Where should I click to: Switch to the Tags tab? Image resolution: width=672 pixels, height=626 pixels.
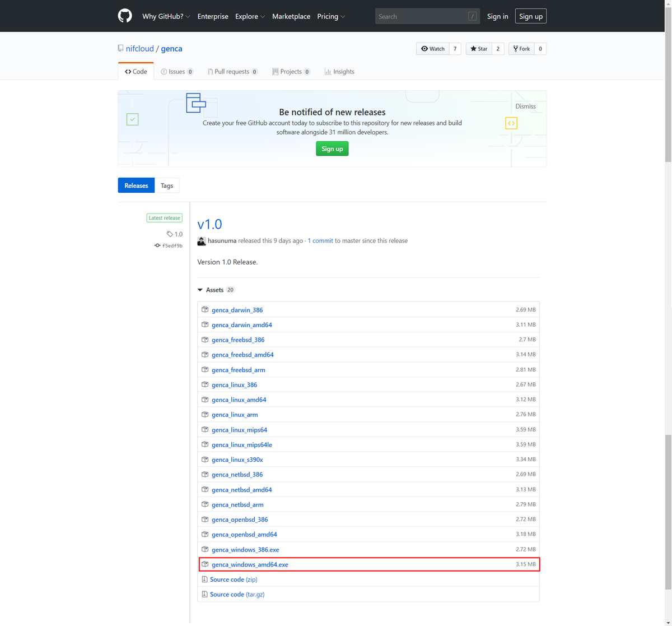pyautogui.click(x=167, y=186)
